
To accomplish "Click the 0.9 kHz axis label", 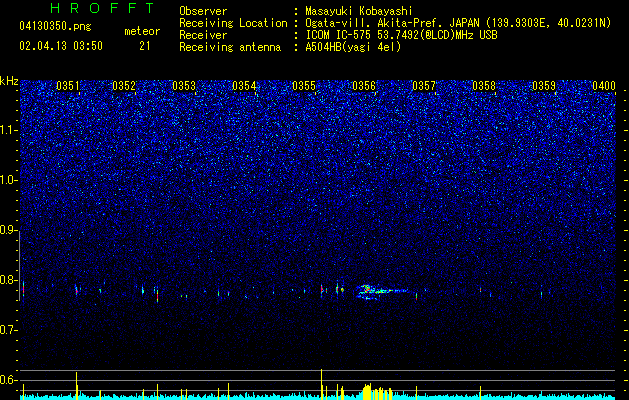I will 8,230.
